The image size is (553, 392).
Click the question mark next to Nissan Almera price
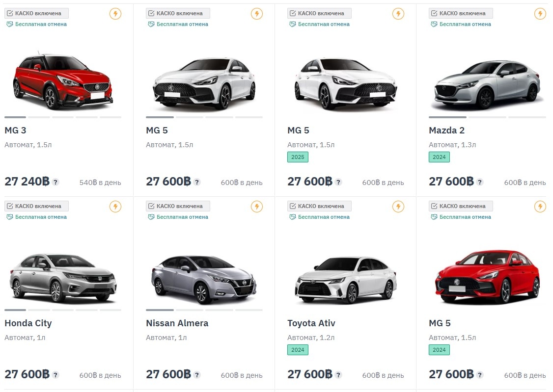[197, 374]
